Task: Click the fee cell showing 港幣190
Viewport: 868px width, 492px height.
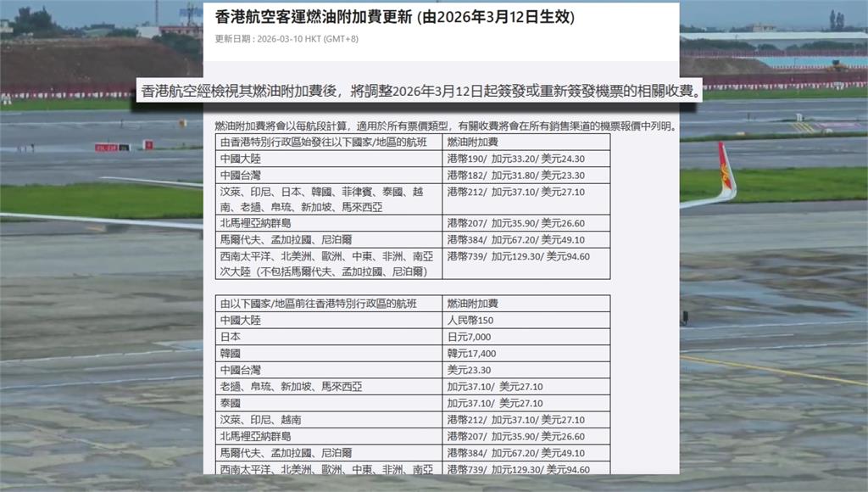Action: click(515, 159)
